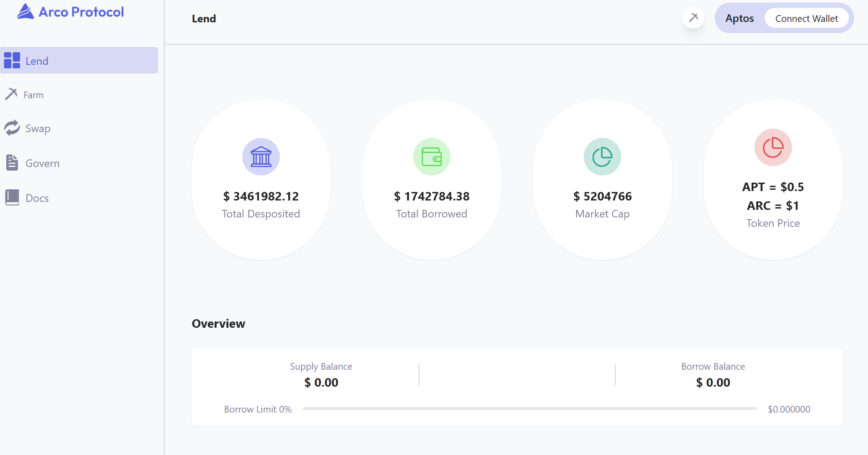Click the Borrow Limit progress bar

click(x=529, y=409)
